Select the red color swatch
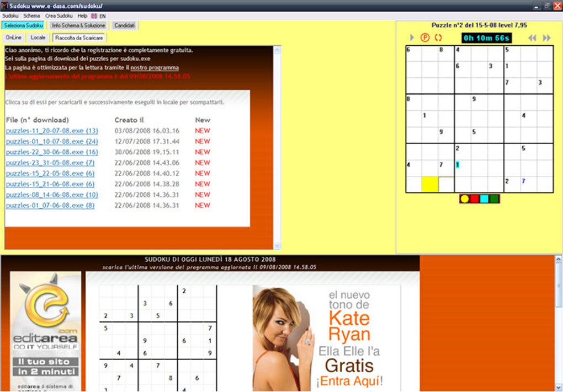 [474, 198]
